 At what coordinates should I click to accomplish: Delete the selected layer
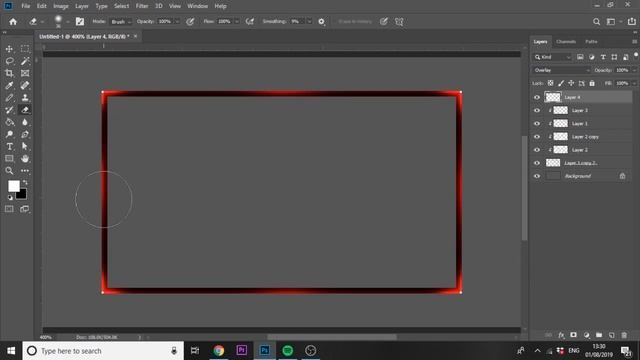point(624,335)
